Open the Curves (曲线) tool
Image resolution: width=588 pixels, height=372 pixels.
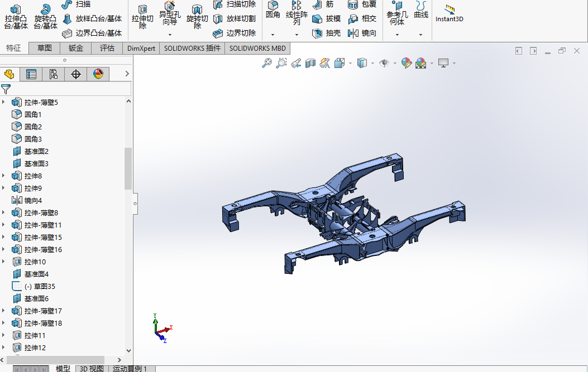click(420, 11)
